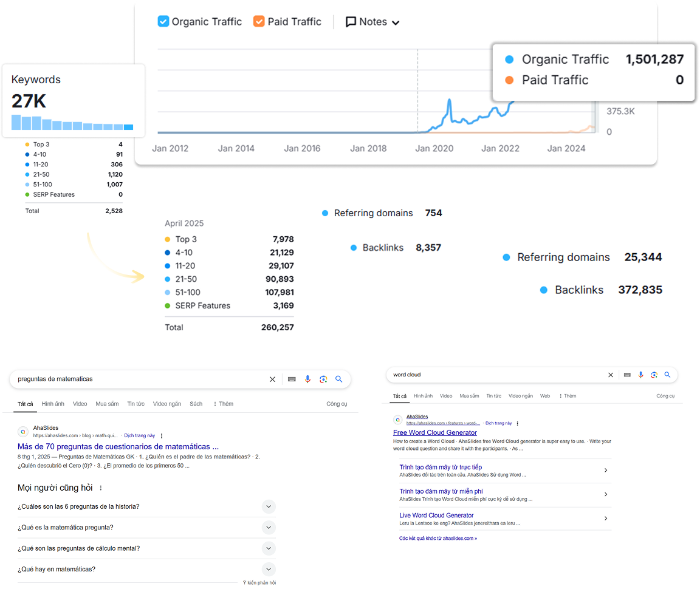Viewport: 700px width, 592px height.
Task: Click voice search microphone in 'word cloud' bar
Action: click(640, 375)
